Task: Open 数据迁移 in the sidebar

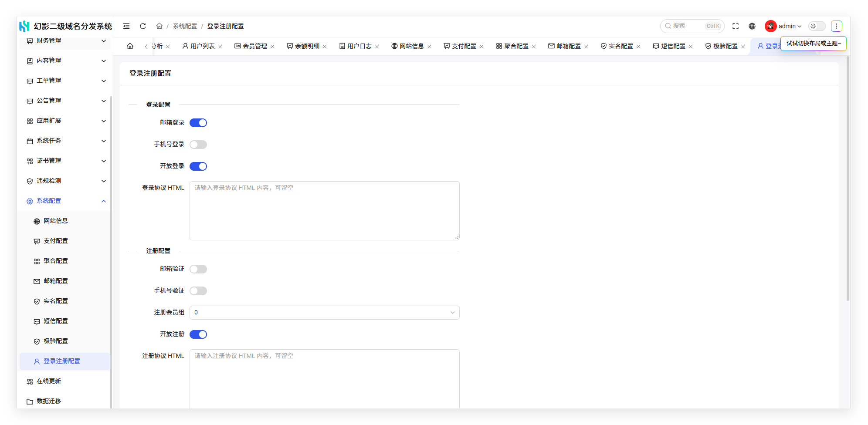Action: coord(65,401)
